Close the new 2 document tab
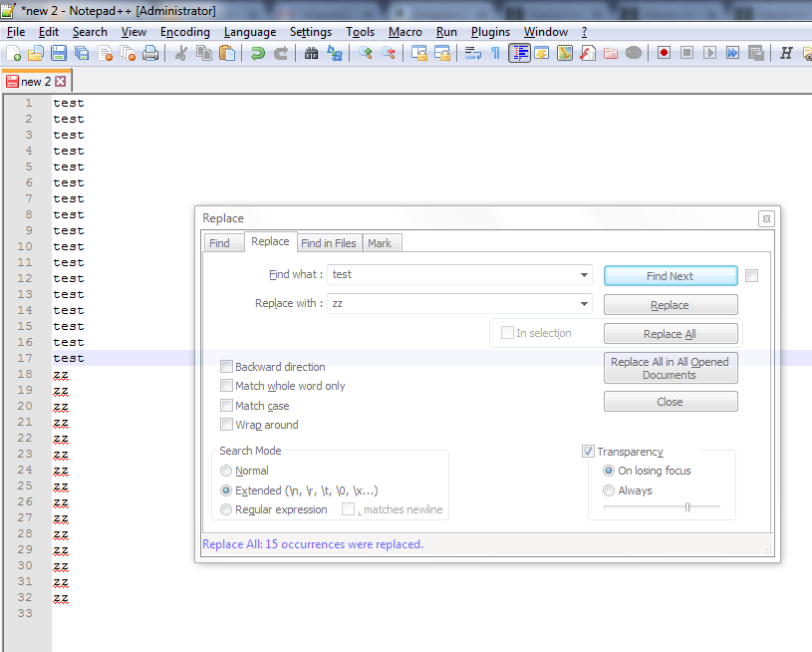The width and height of the screenshot is (812, 652). [x=61, y=82]
